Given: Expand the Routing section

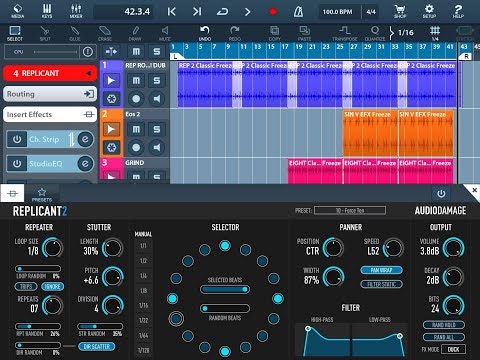Looking at the screenshot, I should pyautogui.click(x=50, y=94).
